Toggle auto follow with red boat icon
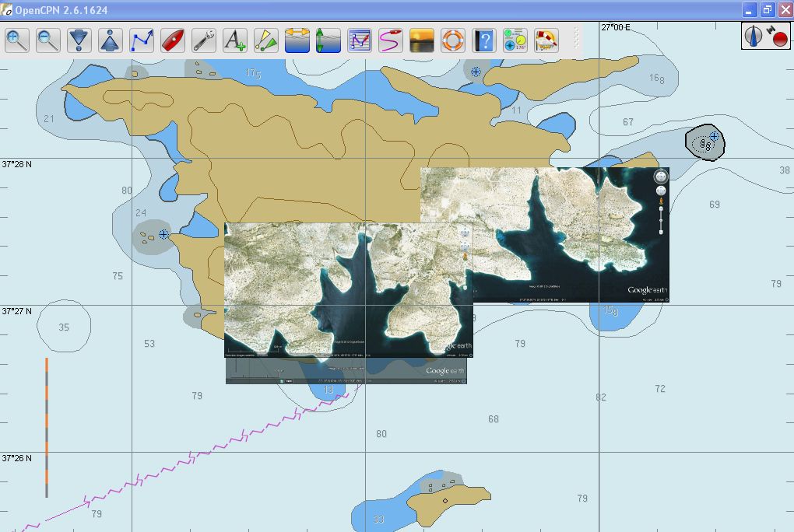The width and height of the screenshot is (794, 532). 173,40
